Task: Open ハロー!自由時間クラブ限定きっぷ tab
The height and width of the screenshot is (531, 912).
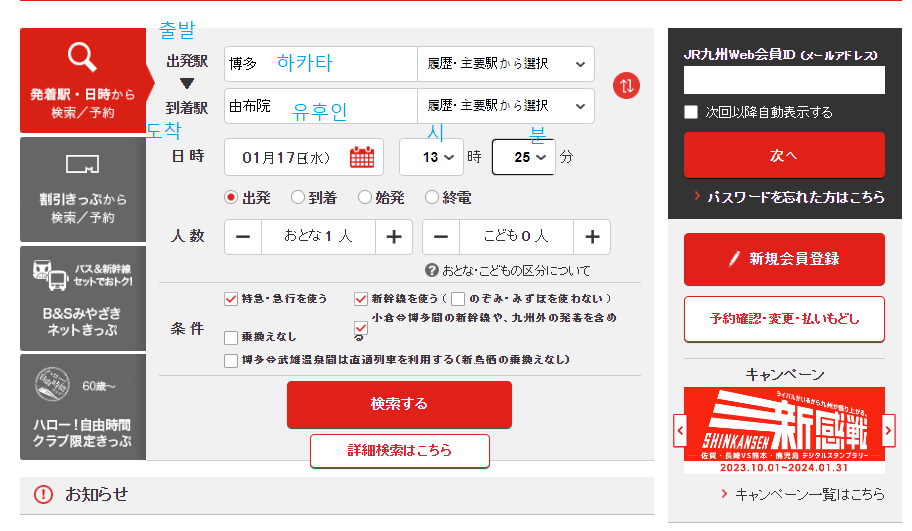Action: point(83,407)
